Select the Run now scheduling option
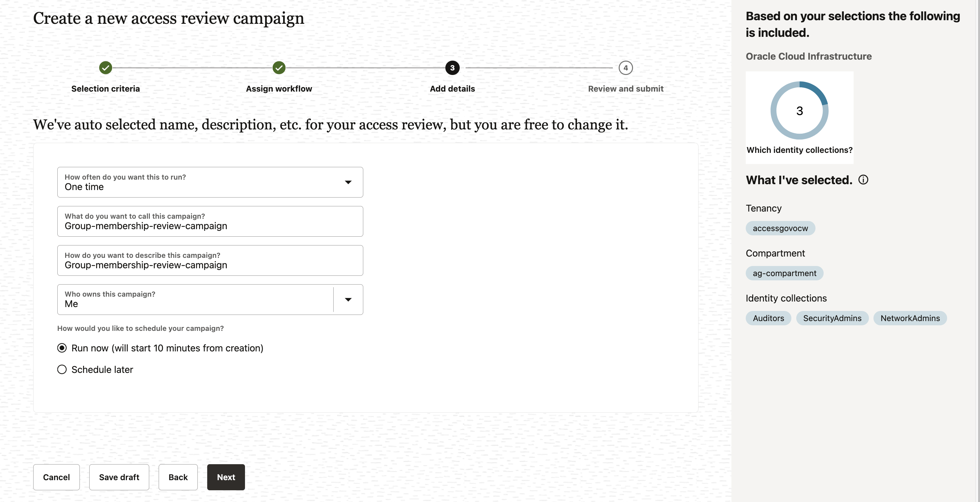This screenshot has width=980, height=502. click(x=62, y=348)
